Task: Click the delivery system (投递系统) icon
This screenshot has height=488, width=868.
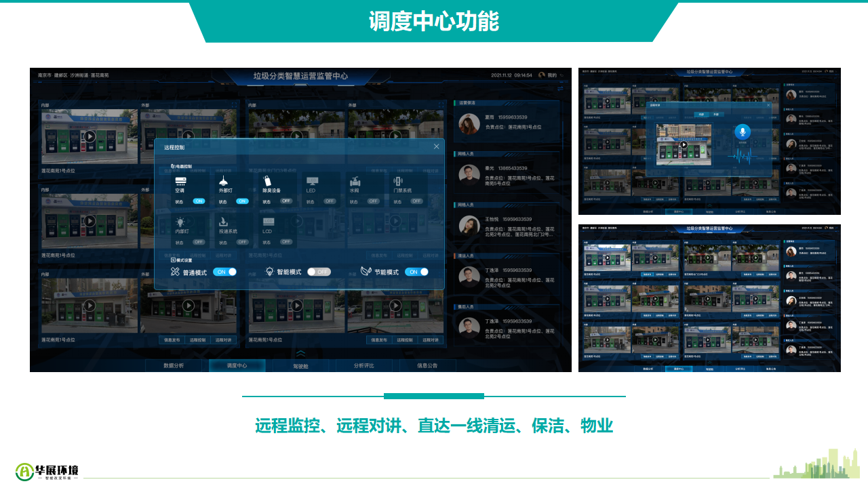Action: tap(223, 222)
